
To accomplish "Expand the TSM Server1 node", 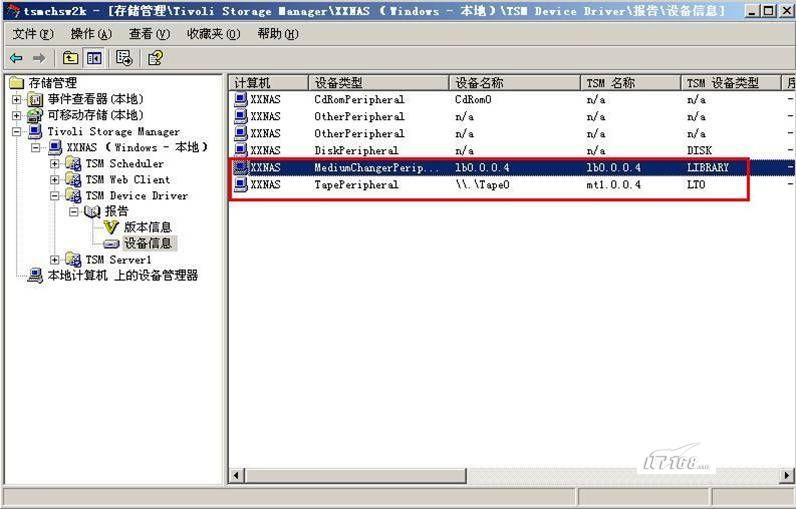I will (54, 260).
